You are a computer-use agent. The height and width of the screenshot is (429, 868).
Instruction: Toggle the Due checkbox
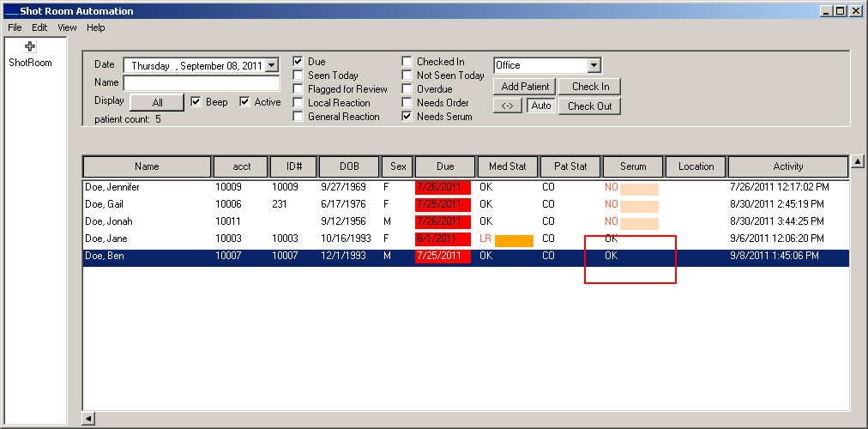point(298,62)
